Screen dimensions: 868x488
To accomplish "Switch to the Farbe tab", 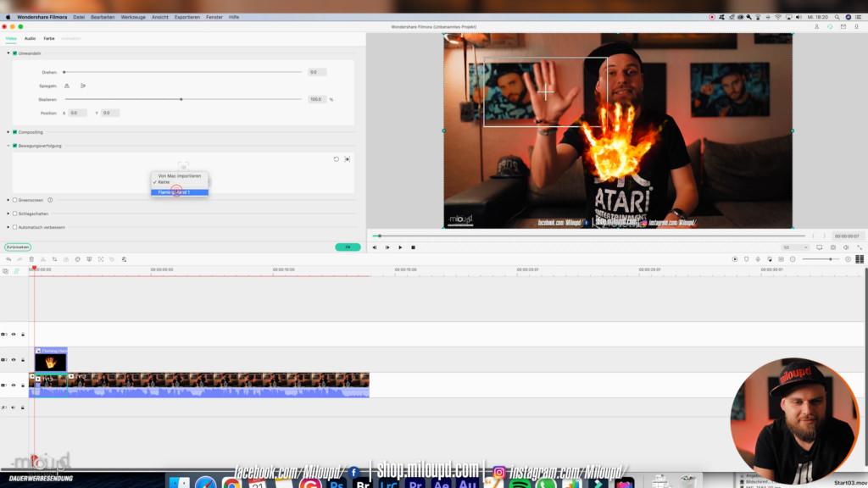I will (48, 38).
